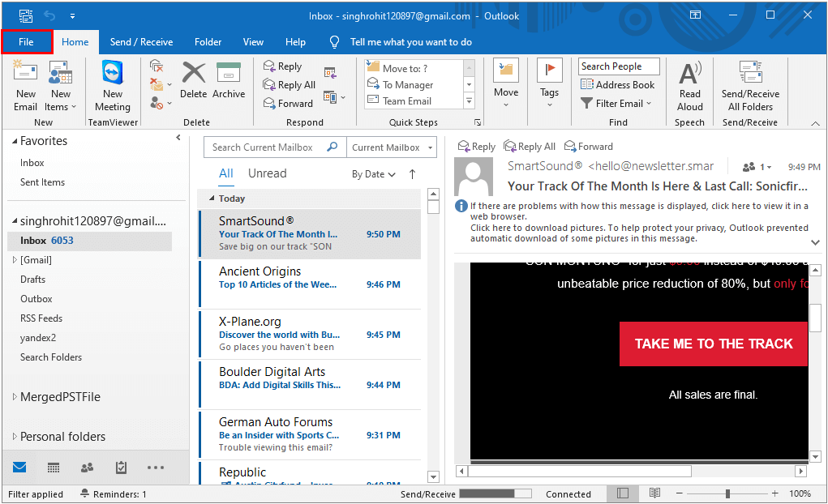Switch to the Calendar view icon
Viewport: 828px width, 504px height.
click(53, 468)
